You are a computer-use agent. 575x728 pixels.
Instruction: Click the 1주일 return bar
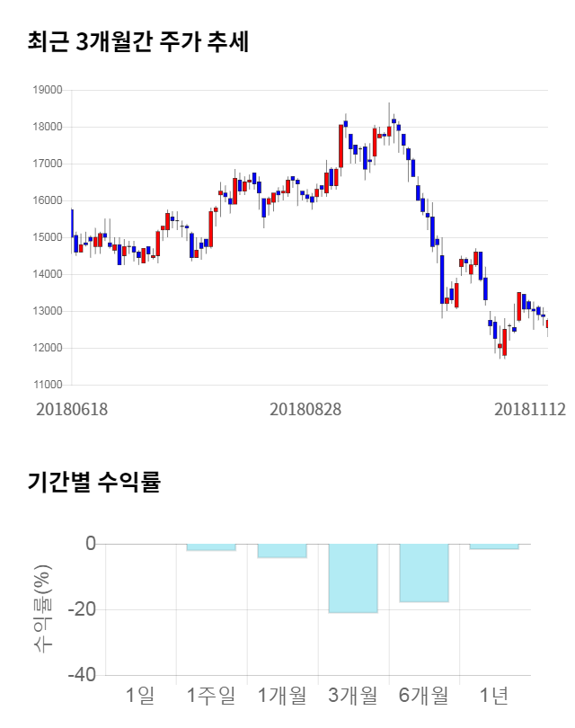pyautogui.click(x=211, y=546)
